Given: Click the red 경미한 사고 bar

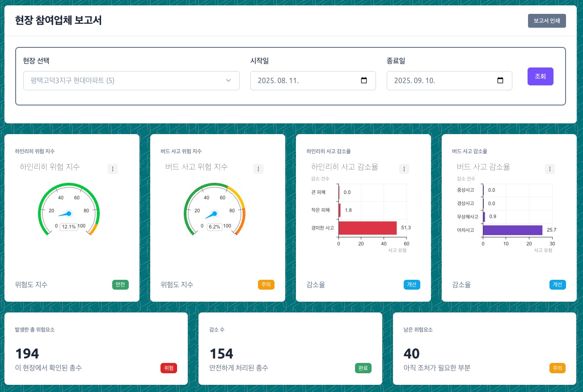Looking at the screenshot, I should 368,228.
